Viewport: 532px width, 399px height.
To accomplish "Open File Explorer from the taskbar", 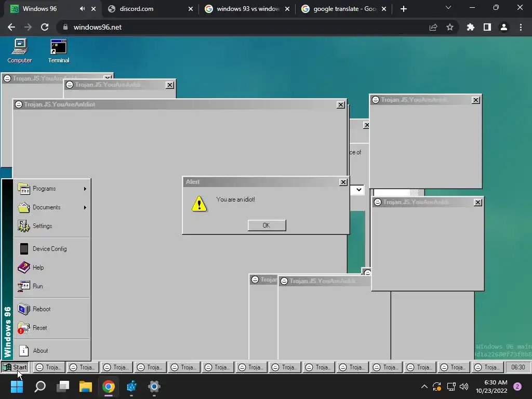I will (86, 387).
